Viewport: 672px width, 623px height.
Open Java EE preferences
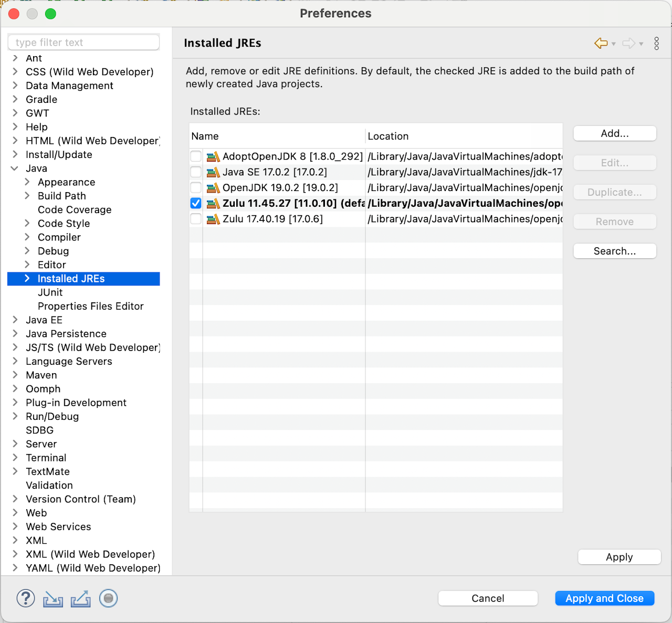(44, 320)
